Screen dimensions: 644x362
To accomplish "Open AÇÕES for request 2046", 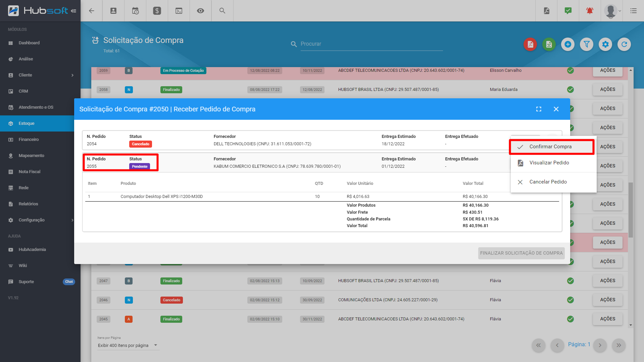I will click(607, 300).
